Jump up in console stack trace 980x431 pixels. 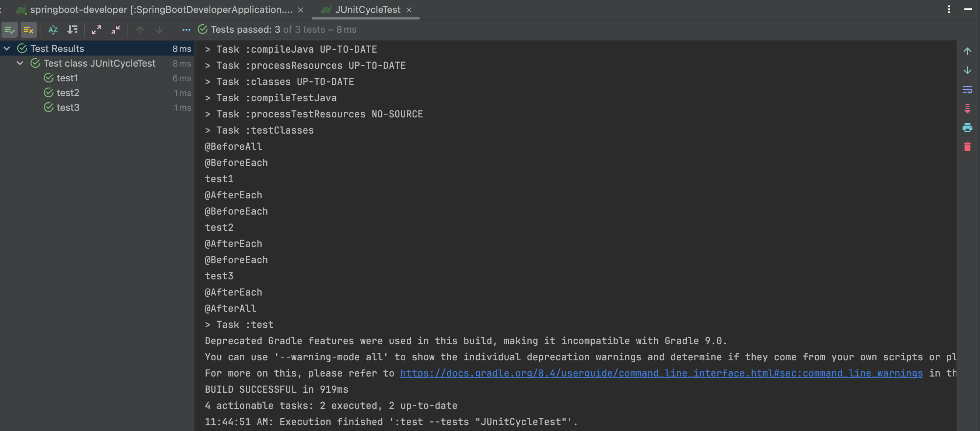pyautogui.click(x=967, y=51)
